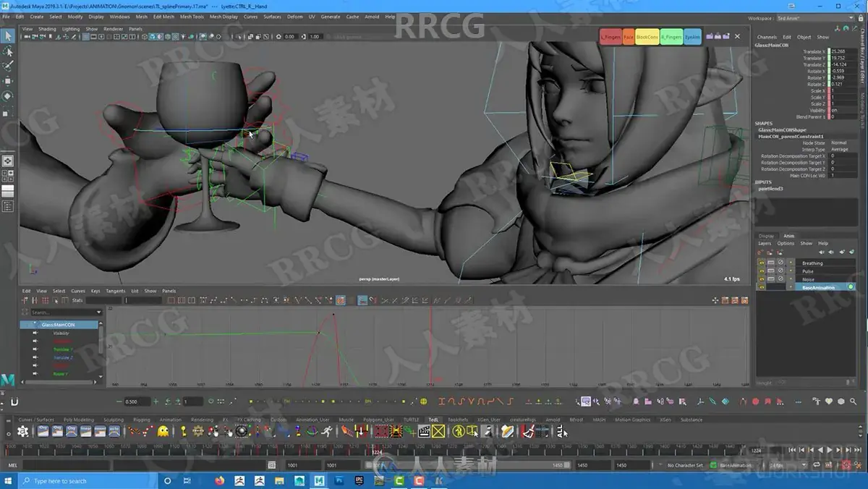Image resolution: width=868 pixels, height=489 pixels.
Task: Toggle visibility eye of Pulse layer
Action: [x=762, y=271]
